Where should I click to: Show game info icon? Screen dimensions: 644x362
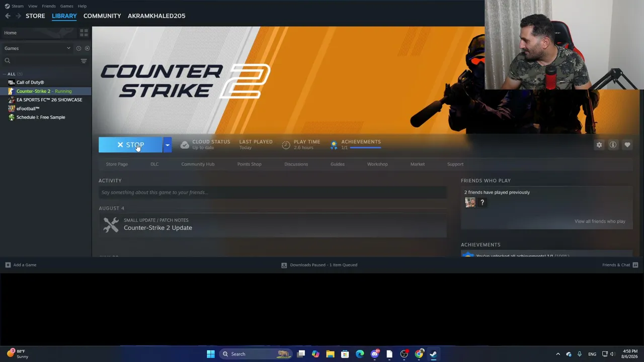point(613,145)
